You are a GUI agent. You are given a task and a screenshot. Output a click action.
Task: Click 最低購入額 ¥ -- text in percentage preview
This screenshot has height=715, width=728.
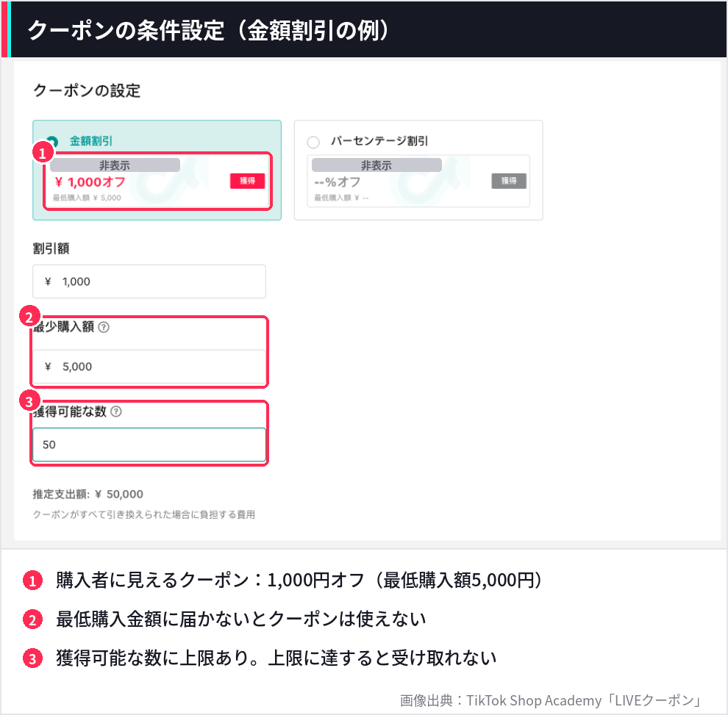pos(341,198)
